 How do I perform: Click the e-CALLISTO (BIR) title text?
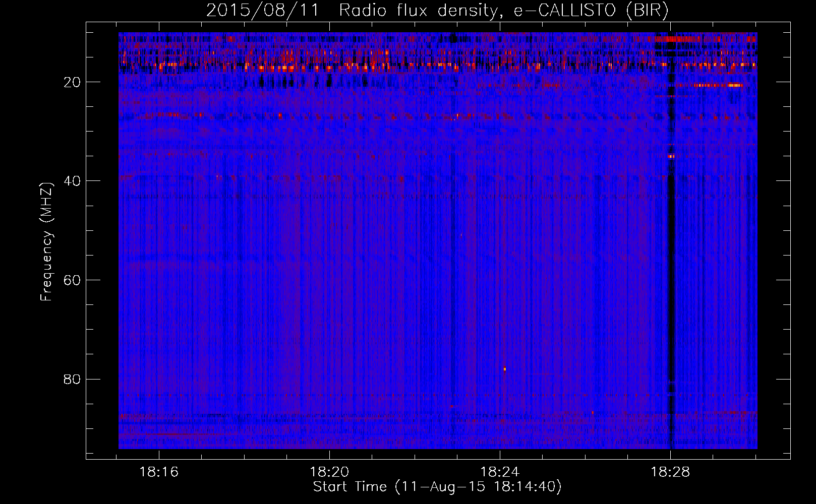coord(591,11)
